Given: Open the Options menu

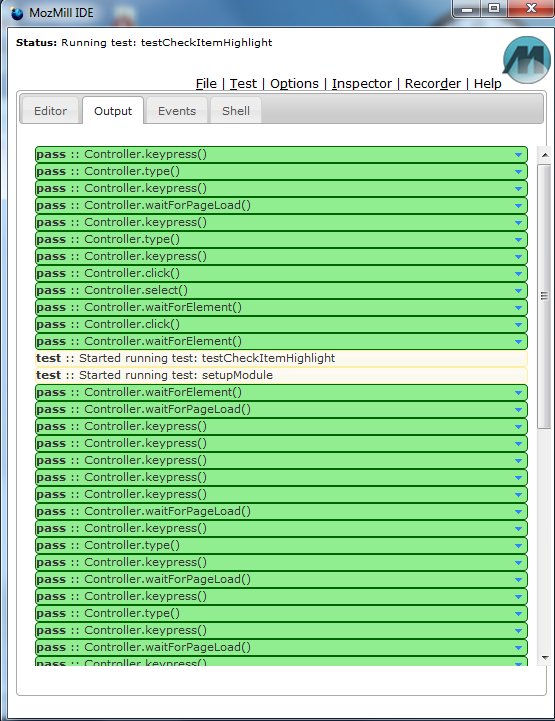Looking at the screenshot, I should [294, 84].
